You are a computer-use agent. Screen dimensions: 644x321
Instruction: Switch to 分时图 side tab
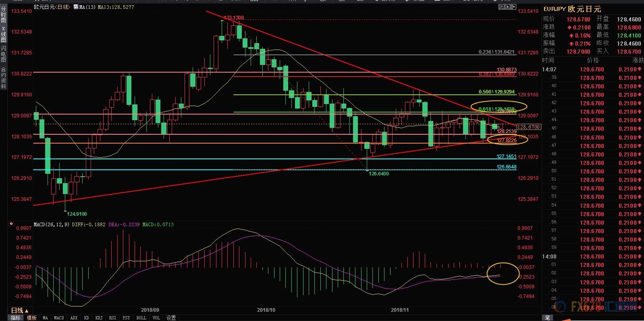point(4,15)
